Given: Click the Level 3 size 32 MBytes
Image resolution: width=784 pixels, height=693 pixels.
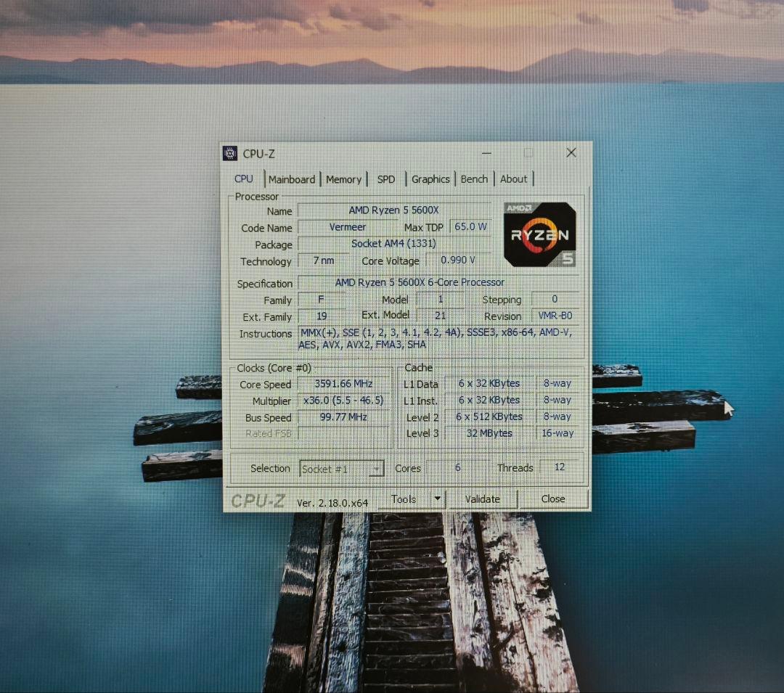Looking at the screenshot, I should [489, 432].
